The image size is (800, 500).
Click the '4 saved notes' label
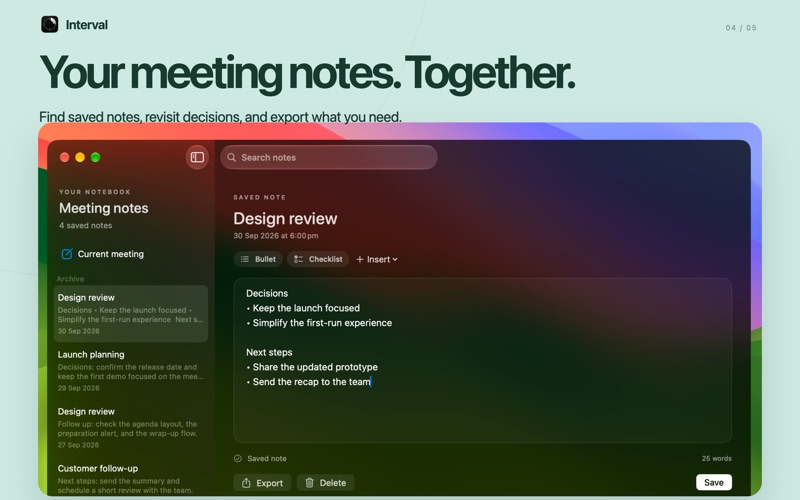pos(85,226)
